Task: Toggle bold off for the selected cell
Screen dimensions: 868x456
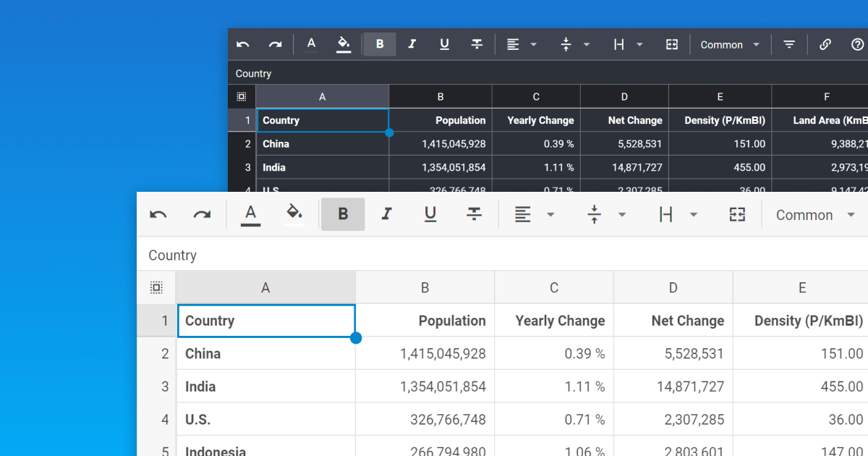Action: pos(343,214)
